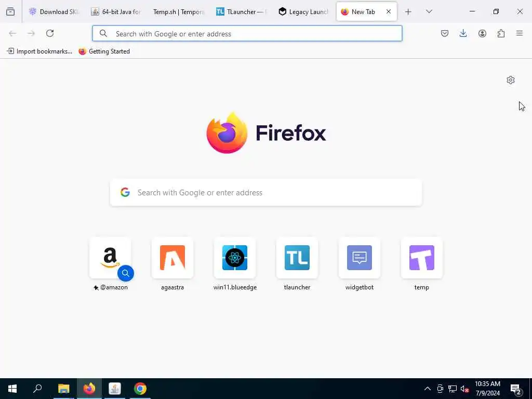The image size is (532, 399).
Task: Open the Java app in the taskbar
Action: [115, 389]
